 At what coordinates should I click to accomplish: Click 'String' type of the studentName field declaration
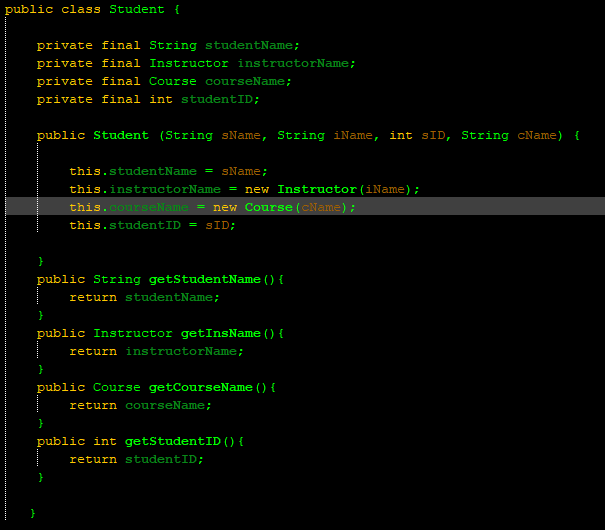click(173, 46)
